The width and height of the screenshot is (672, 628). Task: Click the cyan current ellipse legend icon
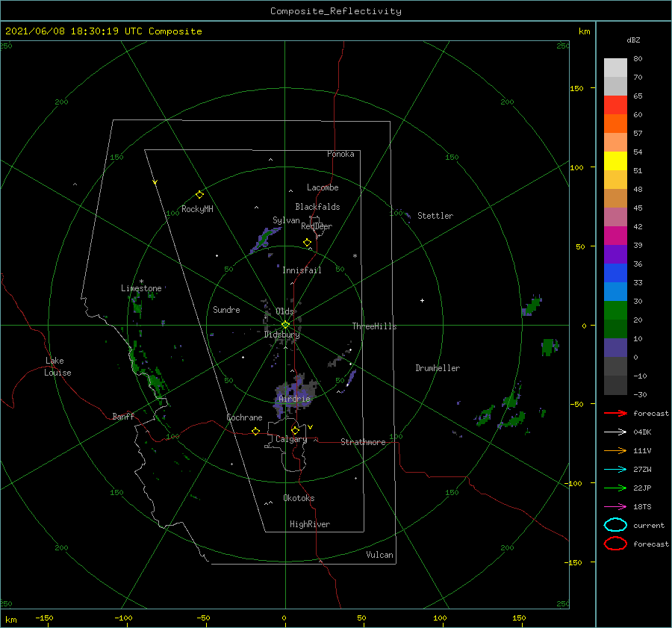point(615,525)
